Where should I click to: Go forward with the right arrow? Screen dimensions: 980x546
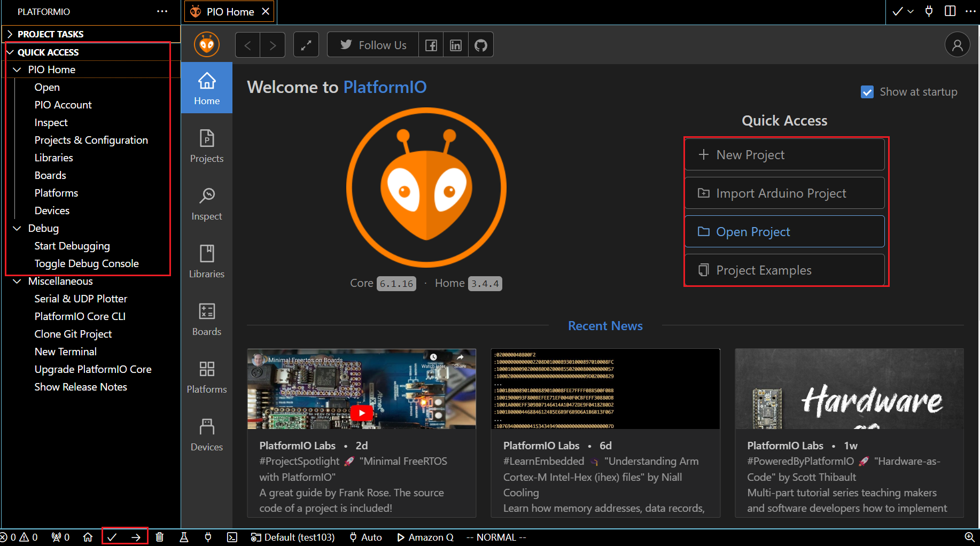[x=273, y=45]
